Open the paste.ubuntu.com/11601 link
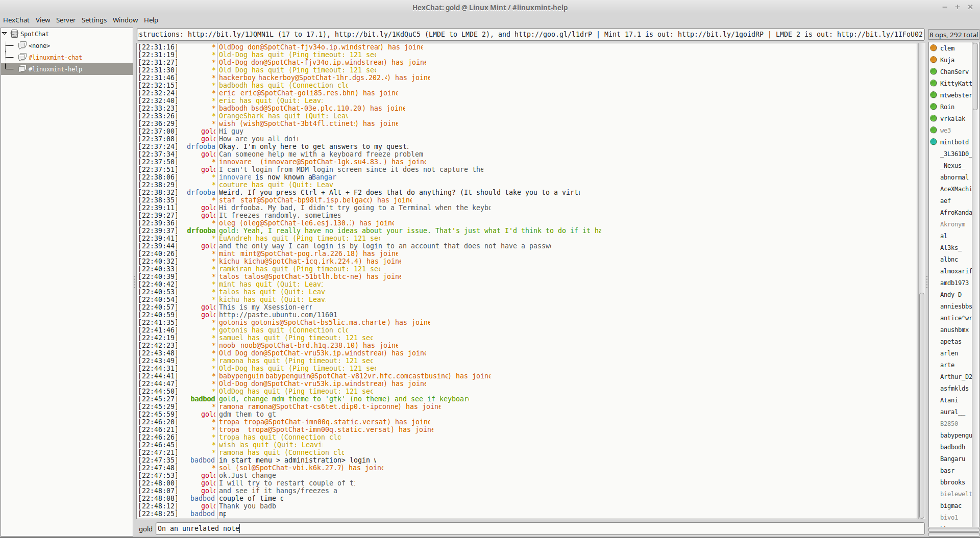 click(x=278, y=315)
